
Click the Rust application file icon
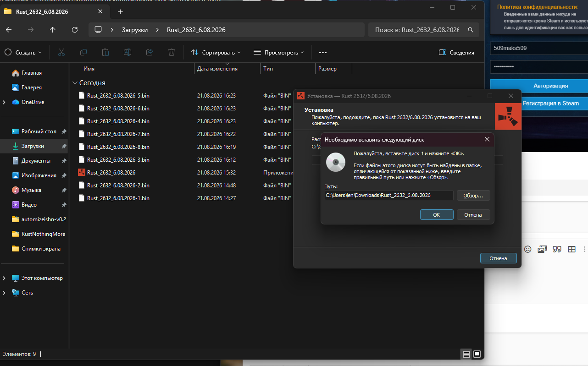[x=82, y=173]
